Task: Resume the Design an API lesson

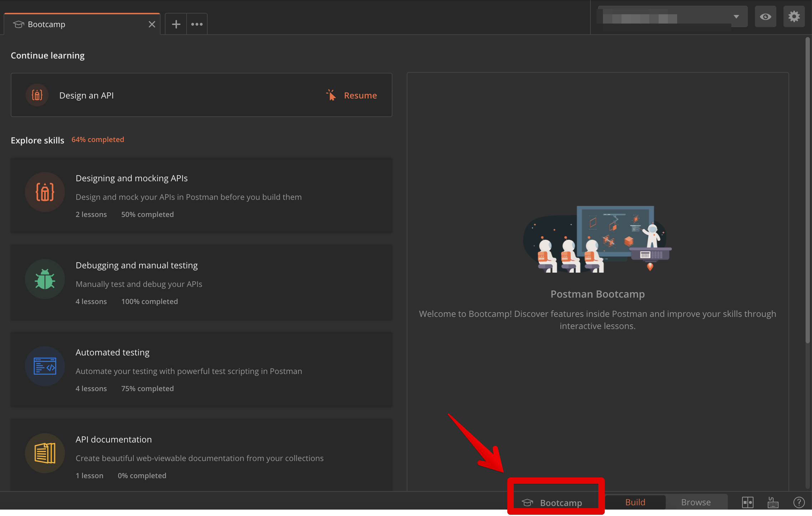Action: point(360,95)
